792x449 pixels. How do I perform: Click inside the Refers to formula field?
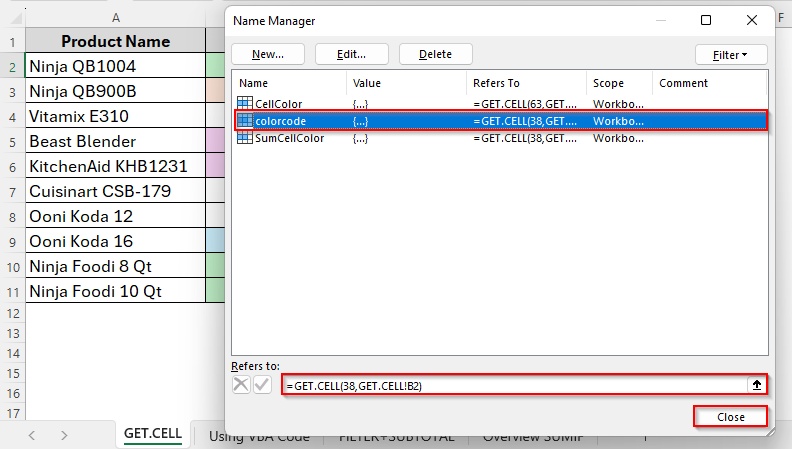(510, 385)
